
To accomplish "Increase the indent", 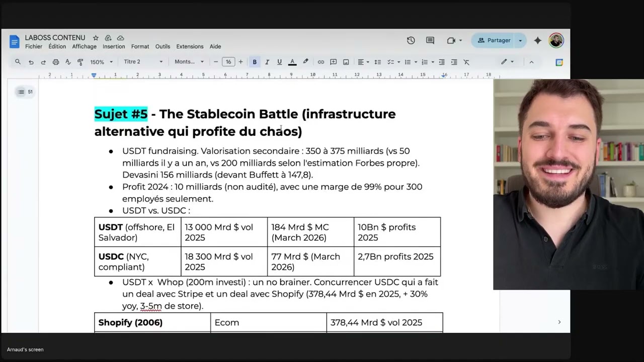I will click(454, 62).
